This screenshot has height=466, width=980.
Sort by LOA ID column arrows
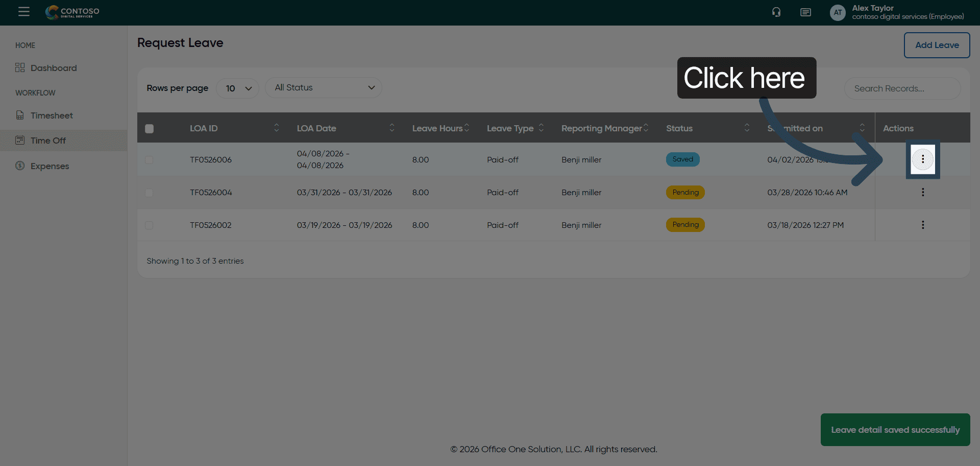[276, 128]
